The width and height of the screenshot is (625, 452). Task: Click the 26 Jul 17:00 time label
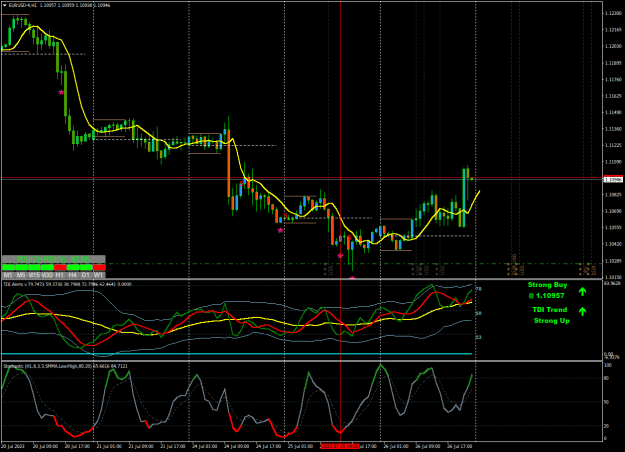(460, 446)
